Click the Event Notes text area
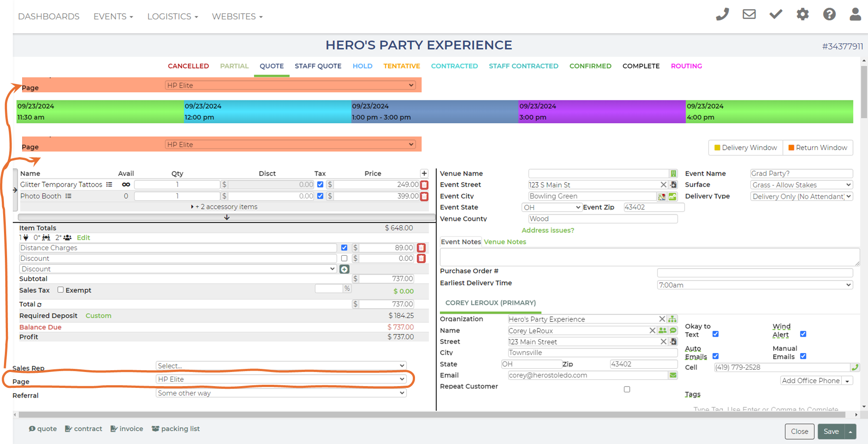The height and width of the screenshot is (444, 868). pos(650,257)
